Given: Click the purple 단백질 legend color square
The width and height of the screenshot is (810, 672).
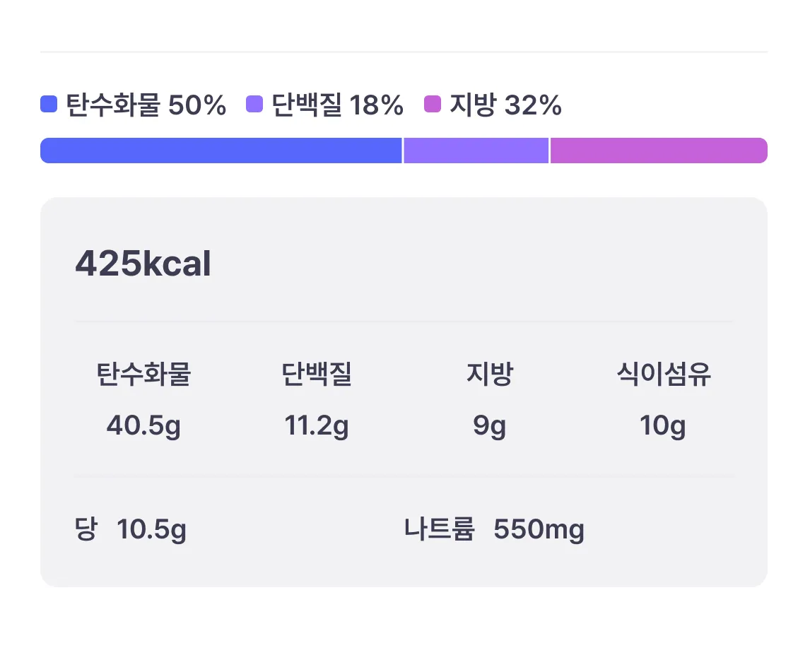Looking at the screenshot, I should (254, 105).
